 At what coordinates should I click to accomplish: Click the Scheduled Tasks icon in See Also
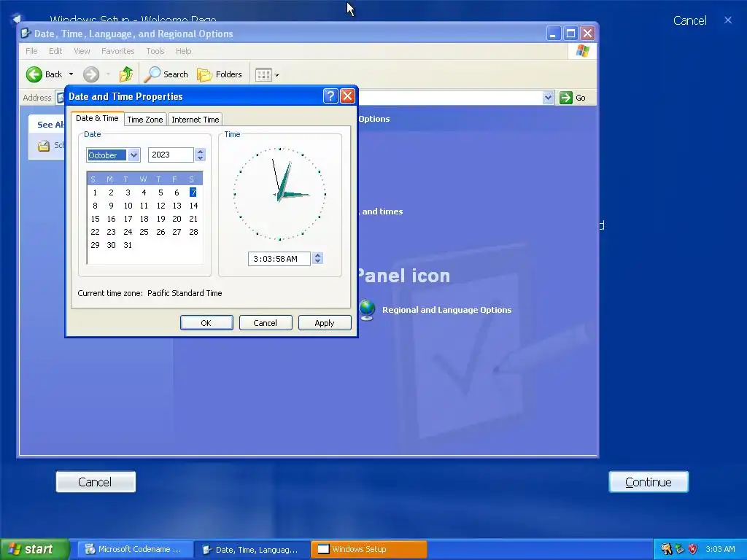(x=44, y=146)
